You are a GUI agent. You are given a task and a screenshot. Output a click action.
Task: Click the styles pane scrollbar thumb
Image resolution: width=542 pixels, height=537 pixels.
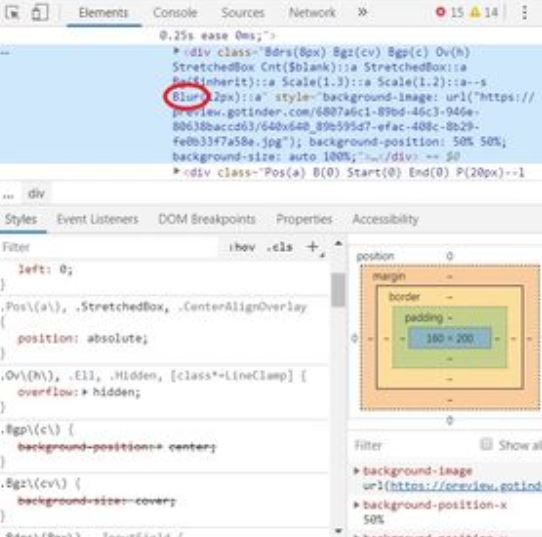click(x=338, y=290)
